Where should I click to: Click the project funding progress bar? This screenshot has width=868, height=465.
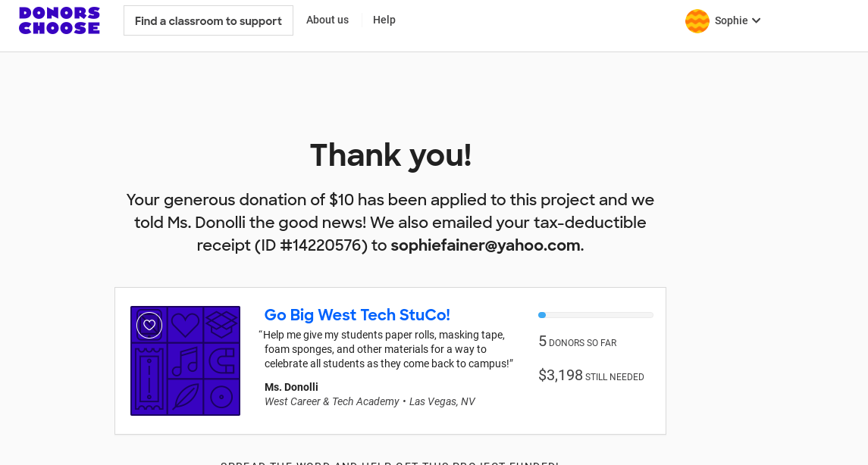(595, 315)
